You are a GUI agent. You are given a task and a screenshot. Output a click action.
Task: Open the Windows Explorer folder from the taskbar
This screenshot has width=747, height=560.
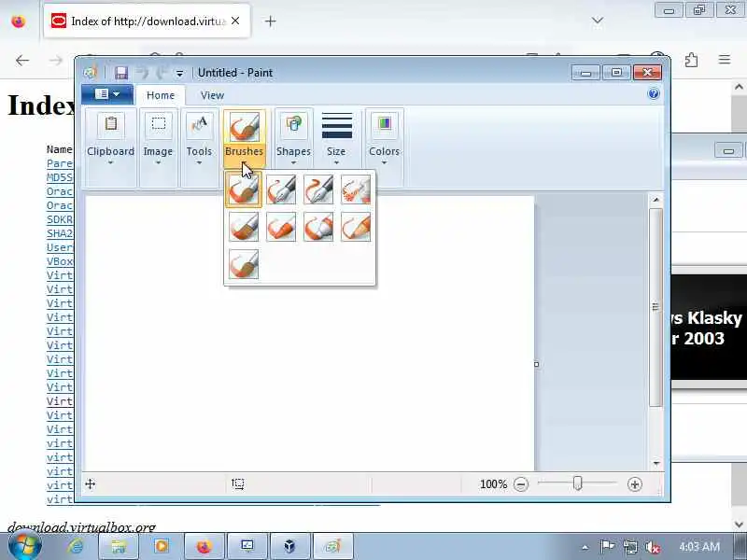(119, 546)
